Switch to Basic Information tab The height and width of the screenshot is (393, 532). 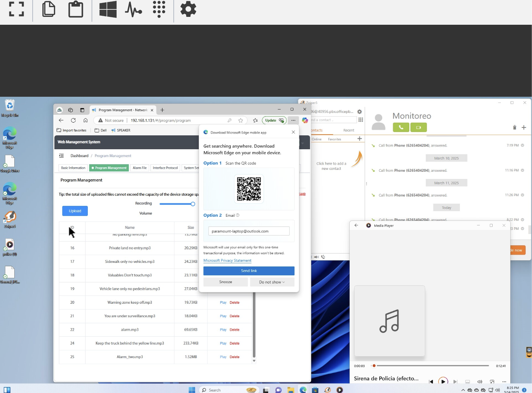pos(73,168)
